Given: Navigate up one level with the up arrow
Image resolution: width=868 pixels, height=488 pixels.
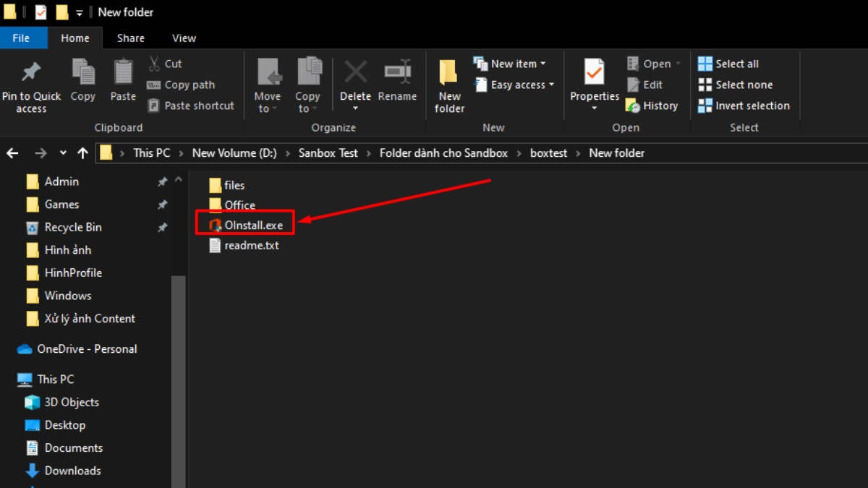Looking at the screenshot, I should coord(82,153).
